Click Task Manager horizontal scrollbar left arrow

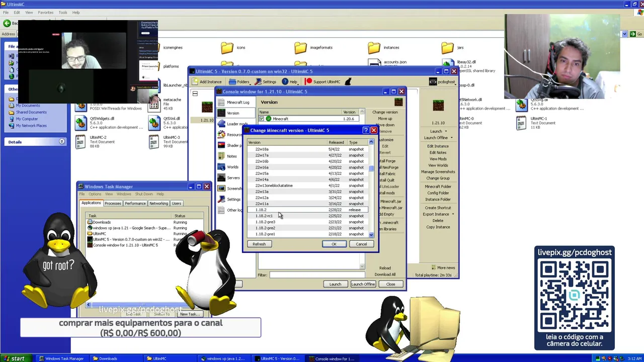(89, 305)
